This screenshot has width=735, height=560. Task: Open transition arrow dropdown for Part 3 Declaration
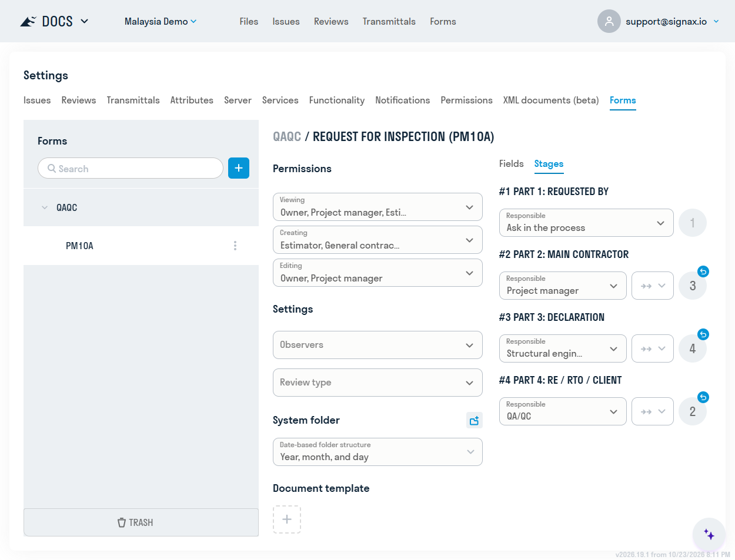653,348
